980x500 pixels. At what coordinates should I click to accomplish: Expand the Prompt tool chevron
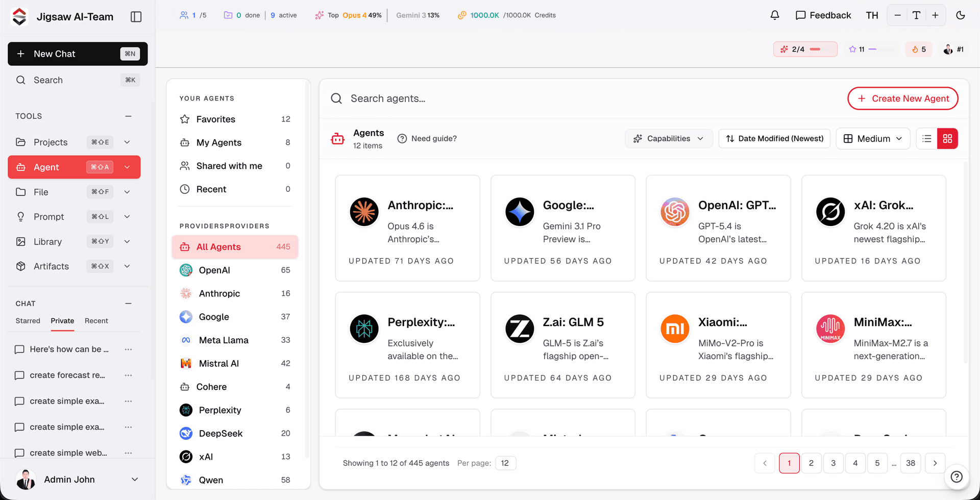[127, 217]
